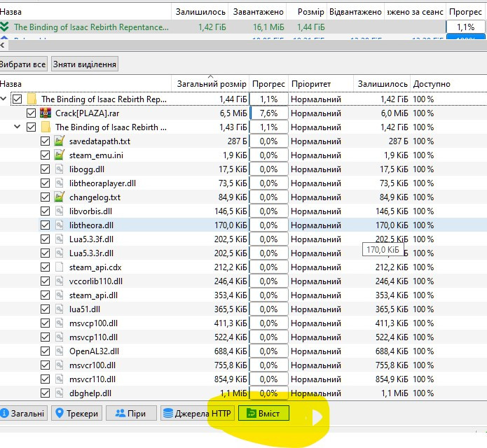Sort by Загальний розмір column header
This screenshot has height=448, width=487.
pos(211,84)
